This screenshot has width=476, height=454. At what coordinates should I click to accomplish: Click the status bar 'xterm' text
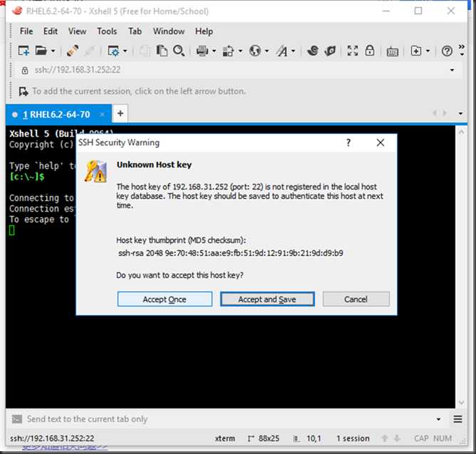pyautogui.click(x=225, y=438)
